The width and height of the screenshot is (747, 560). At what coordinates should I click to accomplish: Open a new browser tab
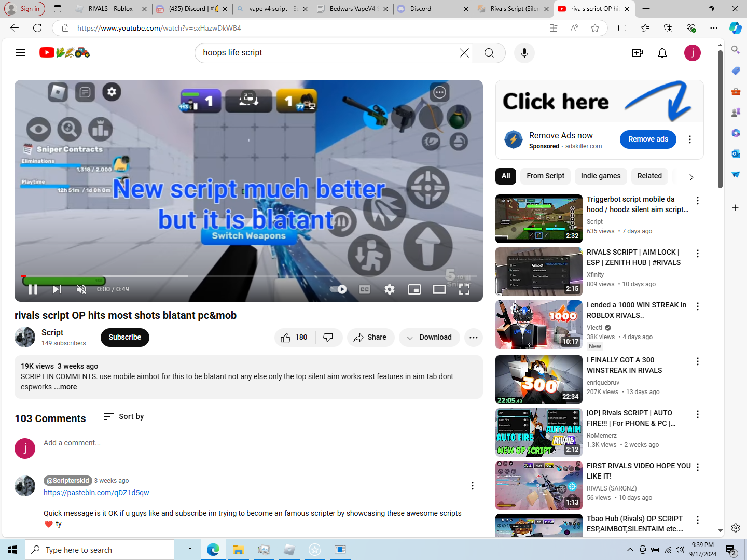(646, 9)
